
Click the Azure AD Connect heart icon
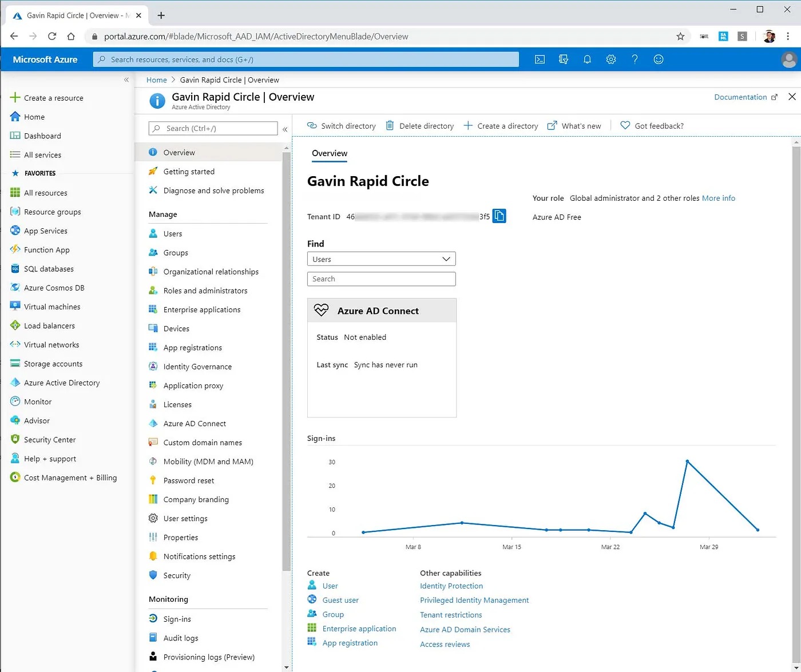(321, 310)
